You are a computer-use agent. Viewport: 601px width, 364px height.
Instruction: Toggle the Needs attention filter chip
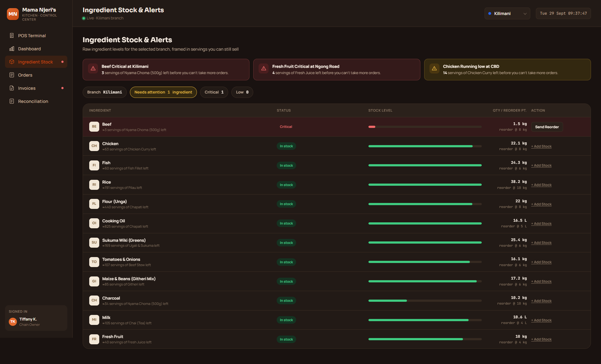pos(163,92)
